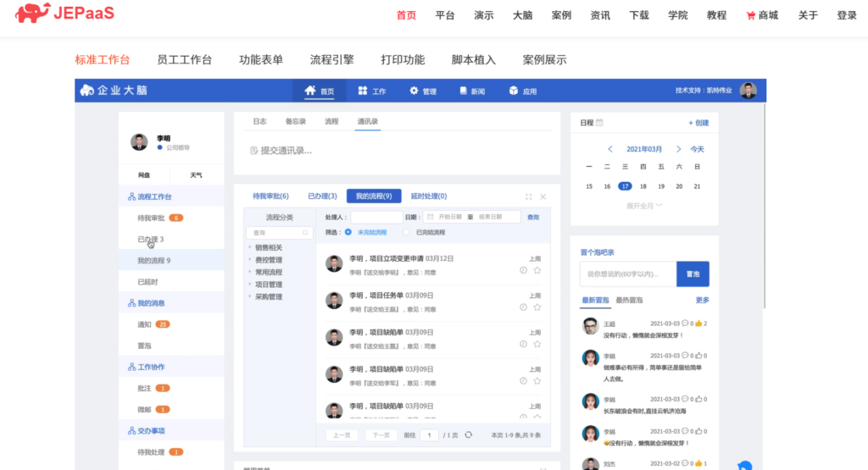Switch to 最热冒泡 tab

[x=630, y=301]
